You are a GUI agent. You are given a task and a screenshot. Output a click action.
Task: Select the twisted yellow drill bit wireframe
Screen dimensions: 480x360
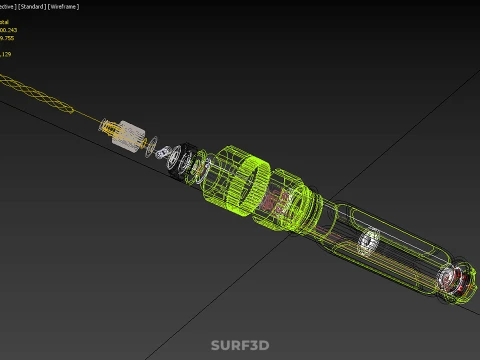(x=36, y=94)
